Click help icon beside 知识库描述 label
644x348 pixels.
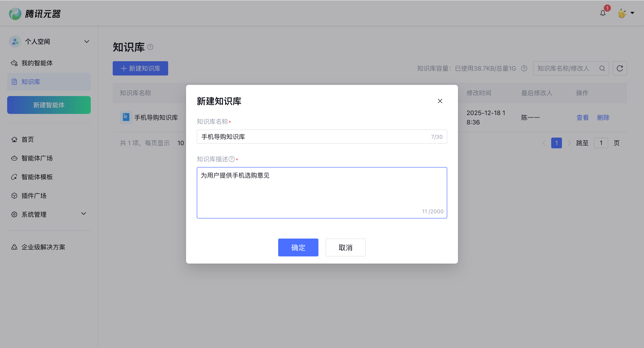[x=231, y=159]
